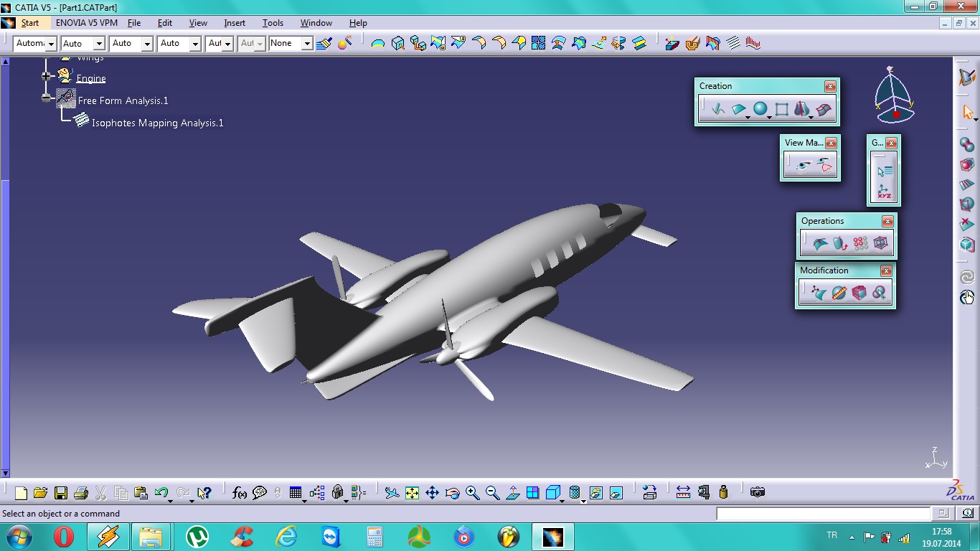Viewport: 980px width, 551px height.
Task: Click the paintbrush Painter icon in top toolbar
Action: click(323, 43)
